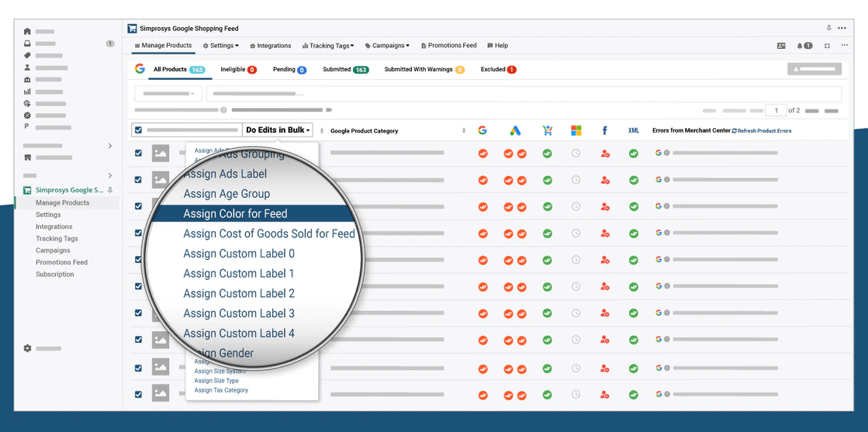This screenshot has width=868, height=432.
Task: Open the person icon in the sidebar
Action: [27, 67]
